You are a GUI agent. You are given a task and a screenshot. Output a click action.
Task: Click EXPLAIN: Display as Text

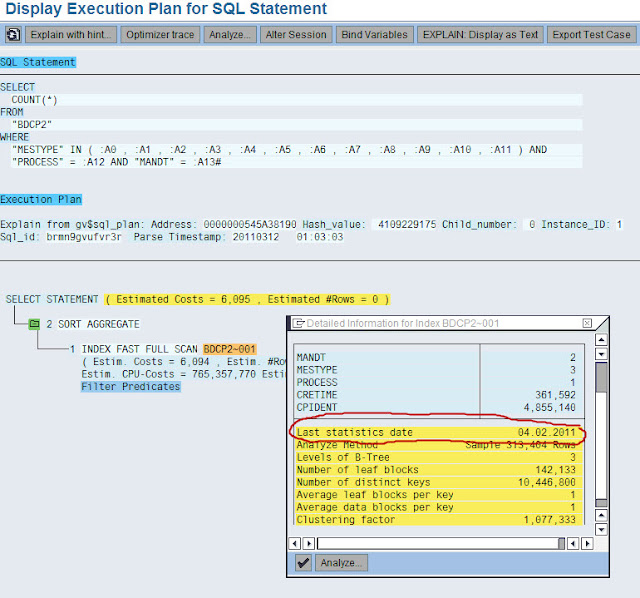tap(480, 35)
